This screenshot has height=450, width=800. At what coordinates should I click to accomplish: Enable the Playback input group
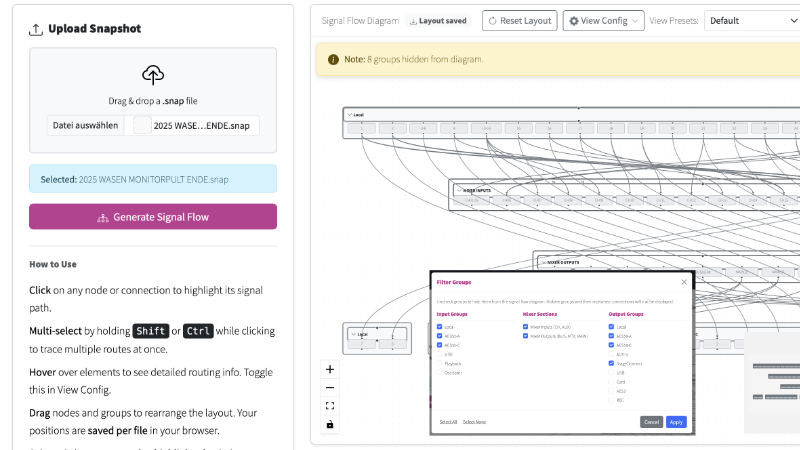tap(439, 363)
